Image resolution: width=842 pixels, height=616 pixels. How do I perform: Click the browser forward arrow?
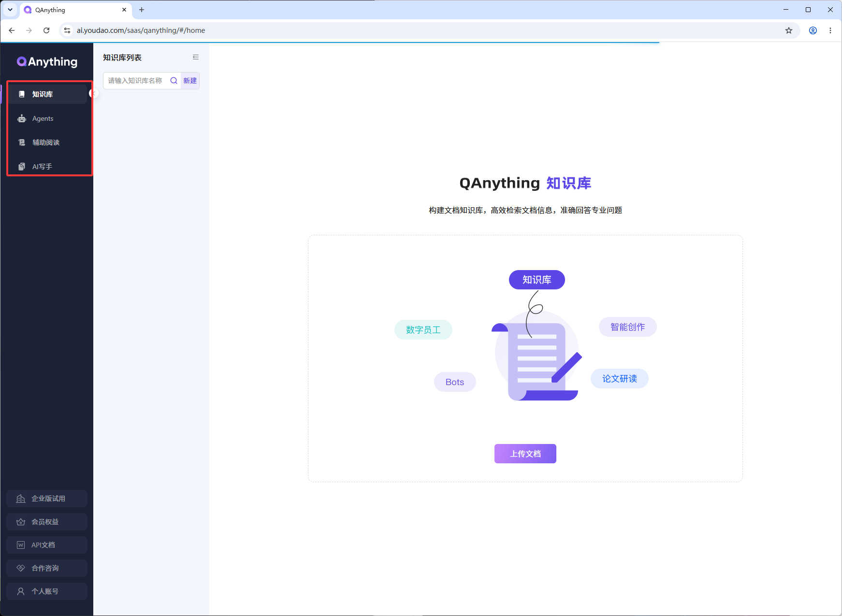(x=29, y=30)
